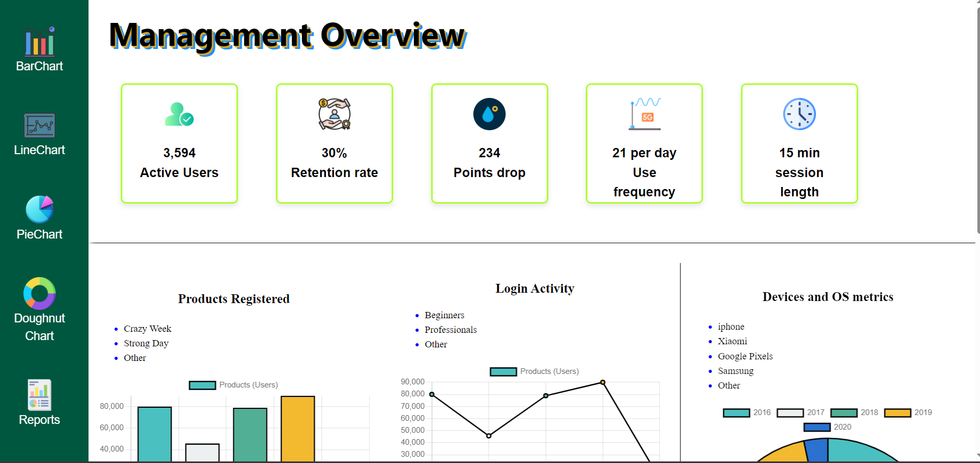Click the 21 per day Use frequency text
This screenshot has height=463, width=980.
(645, 172)
